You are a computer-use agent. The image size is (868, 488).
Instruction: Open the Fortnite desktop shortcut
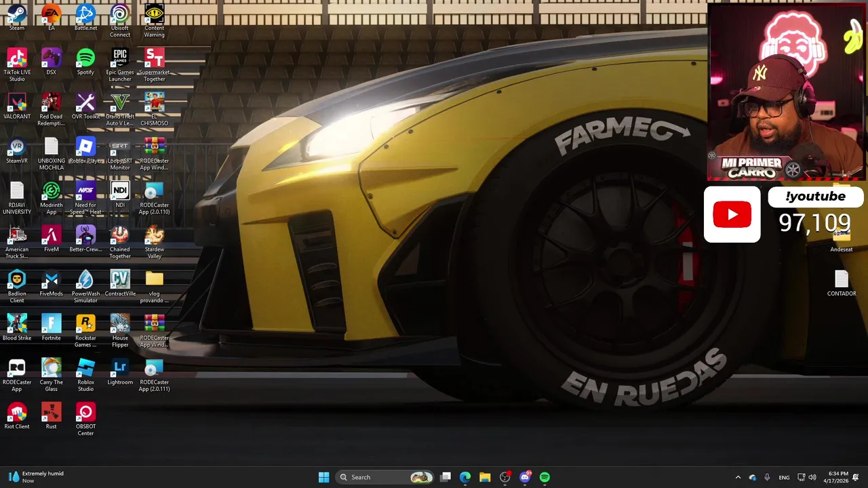click(x=51, y=327)
